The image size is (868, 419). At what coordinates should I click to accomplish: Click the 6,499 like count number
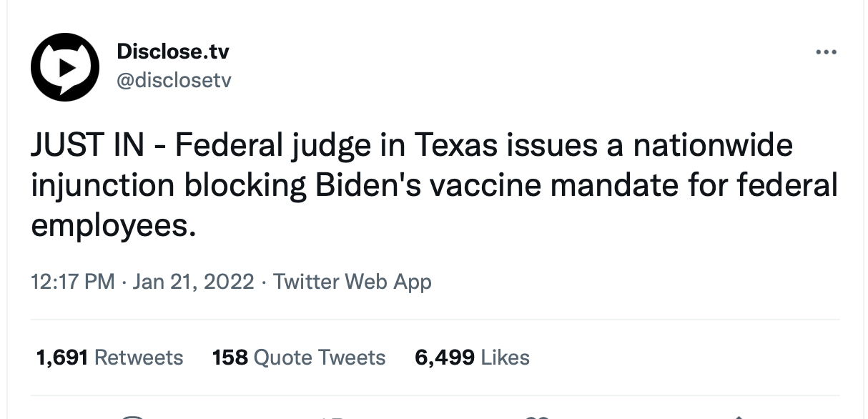pyautogui.click(x=444, y=357)
